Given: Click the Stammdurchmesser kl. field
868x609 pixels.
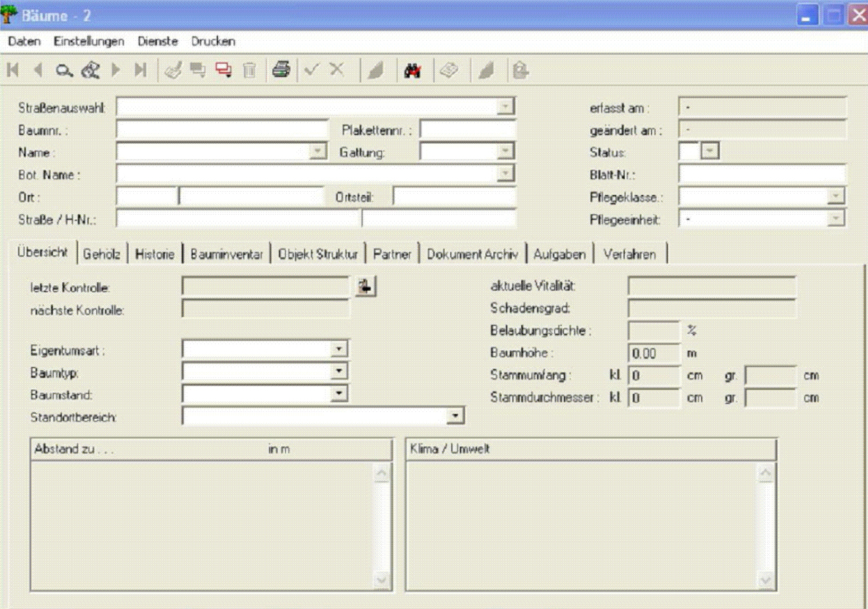Looking at the screenshot, I should point(654,398).
